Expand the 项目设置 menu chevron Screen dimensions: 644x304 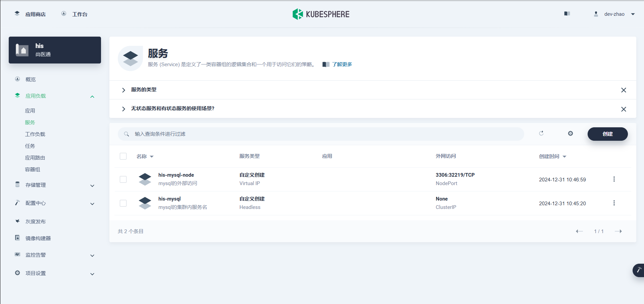coord(92,274)
